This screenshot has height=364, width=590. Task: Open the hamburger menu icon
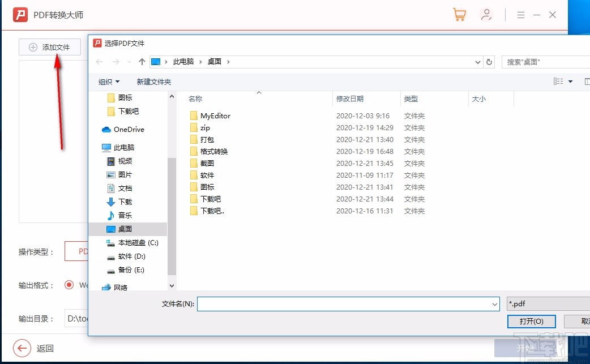pos(520,15)
